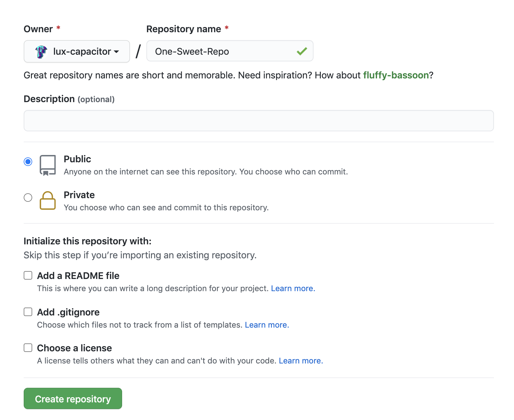
Task: Select the Private visibility radio button
Action: pyautogui.click(x=28, y=198)
